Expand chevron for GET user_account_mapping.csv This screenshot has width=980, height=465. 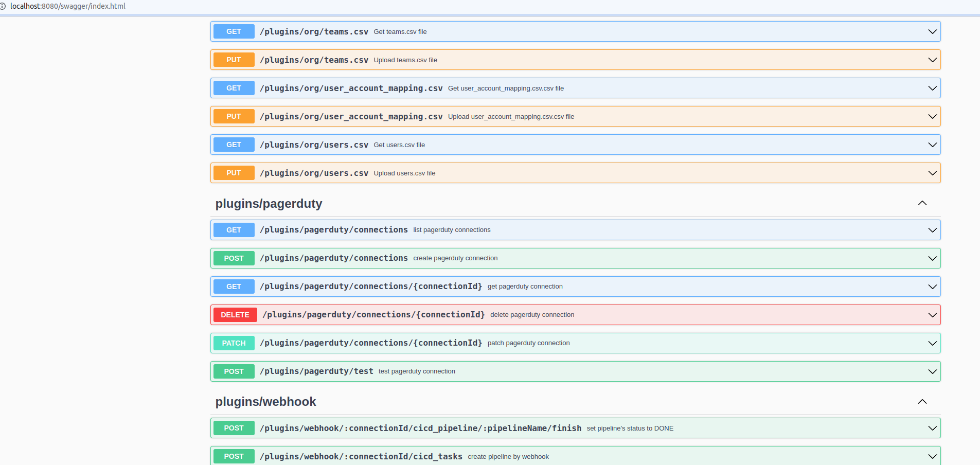pos(932,88)
